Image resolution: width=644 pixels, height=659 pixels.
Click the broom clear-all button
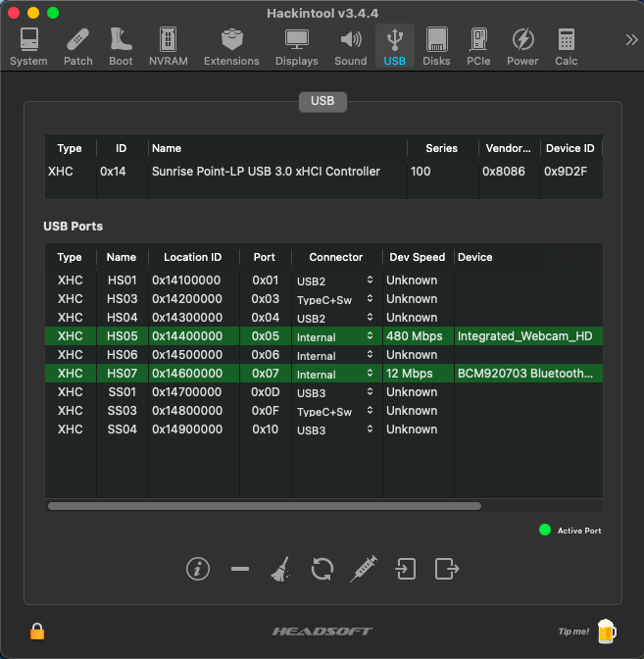pyautogui.click(x=280, y=569)
